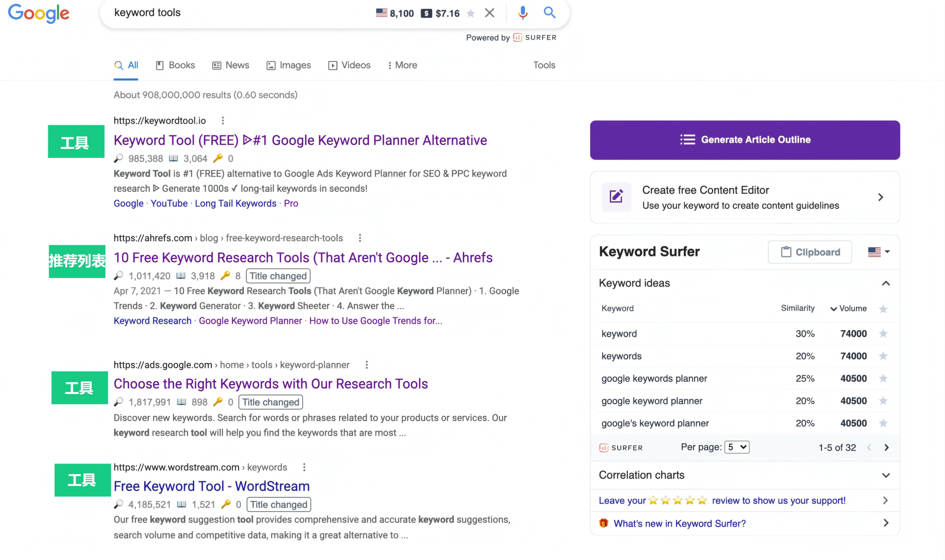Switch to the Images tab

click(289, 65)
